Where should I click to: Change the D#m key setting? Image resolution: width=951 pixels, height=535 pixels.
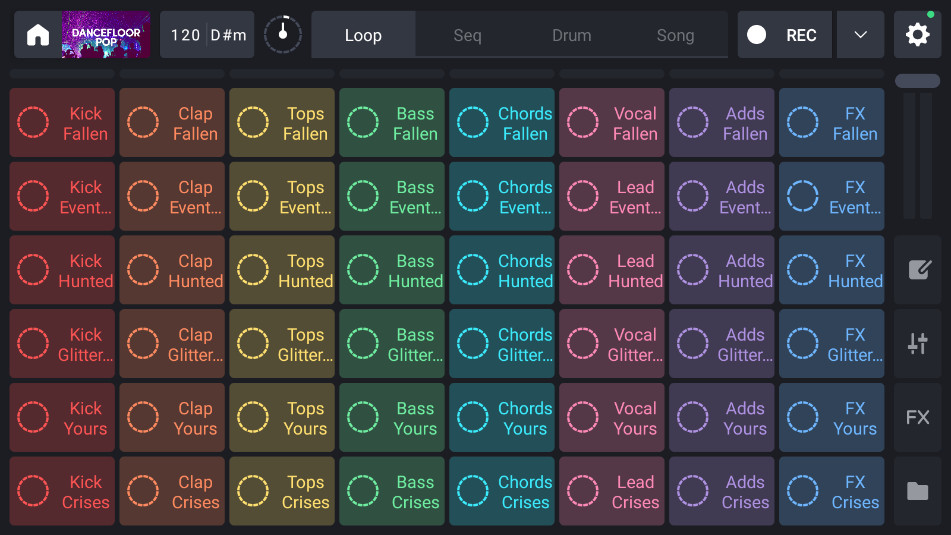pos(229,35)
